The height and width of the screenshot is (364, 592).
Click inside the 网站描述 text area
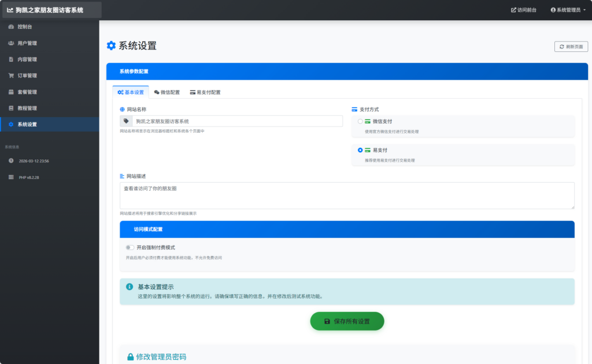click(x=347, y=195)
